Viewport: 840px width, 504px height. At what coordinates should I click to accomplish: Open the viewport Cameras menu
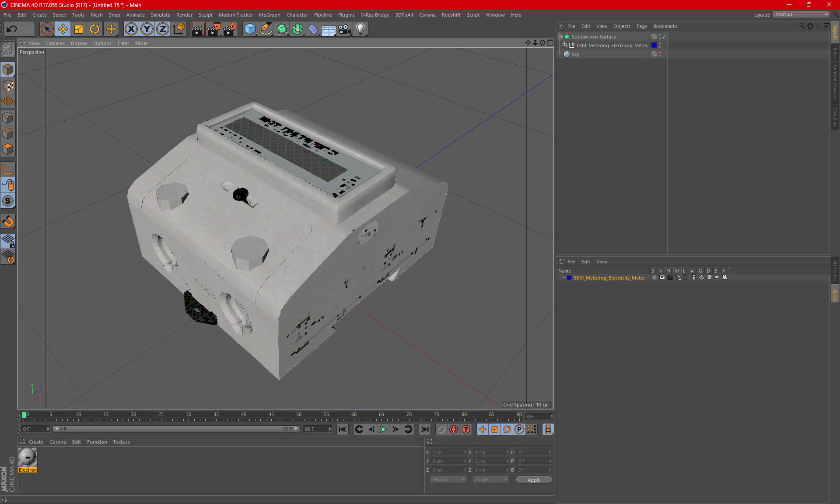[55, 43]
